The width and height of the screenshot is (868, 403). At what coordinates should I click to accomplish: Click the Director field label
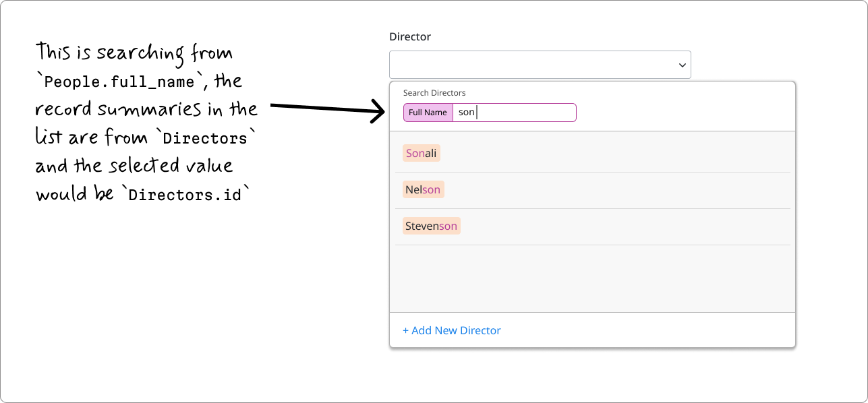410,37
